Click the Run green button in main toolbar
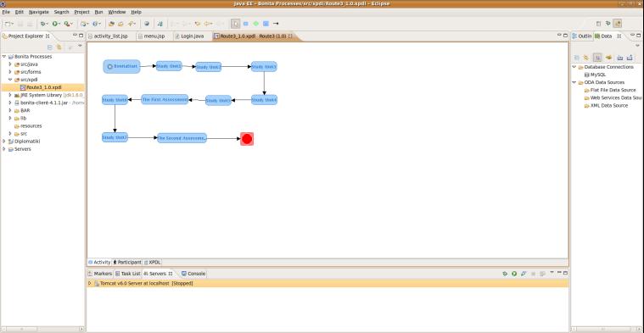This screenshot has width=644, height=333. coord(54,24)
